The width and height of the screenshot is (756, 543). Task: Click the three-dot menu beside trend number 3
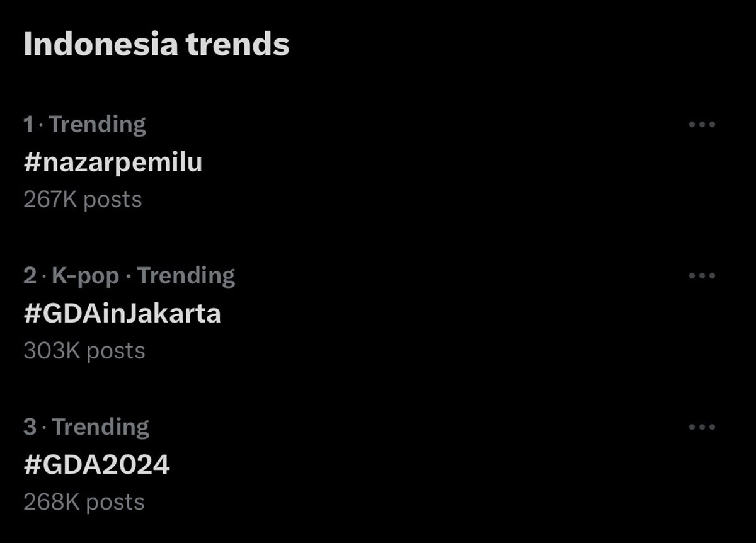pyautogui.click(x=701, y=426)
